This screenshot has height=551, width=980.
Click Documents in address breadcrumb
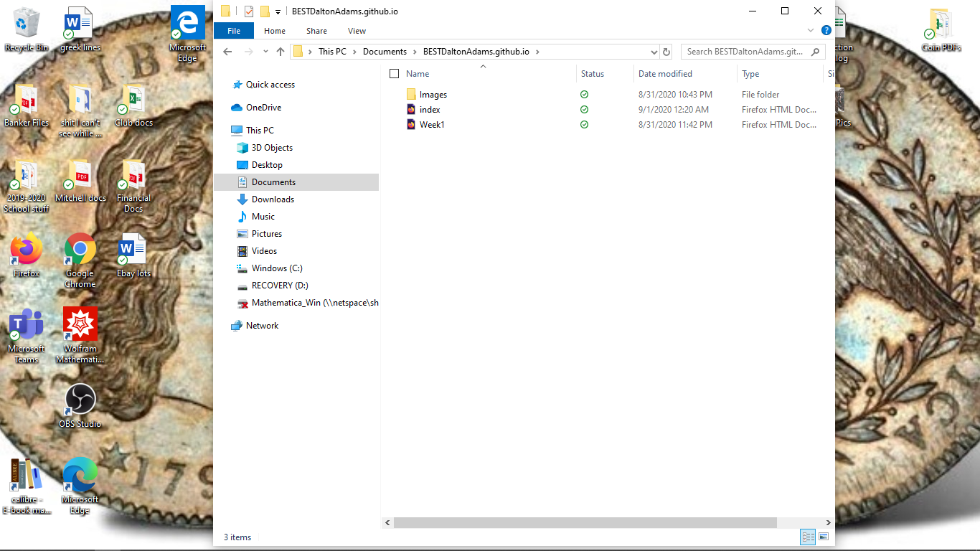coord(385,52)
